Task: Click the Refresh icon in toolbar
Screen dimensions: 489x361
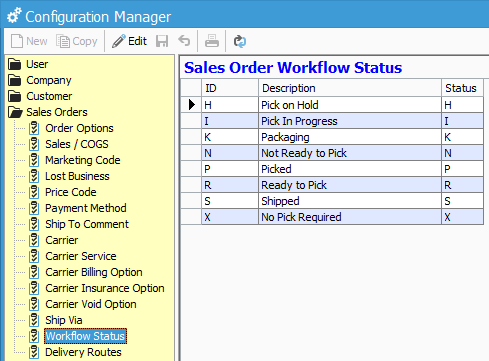Action: (239, 41)
